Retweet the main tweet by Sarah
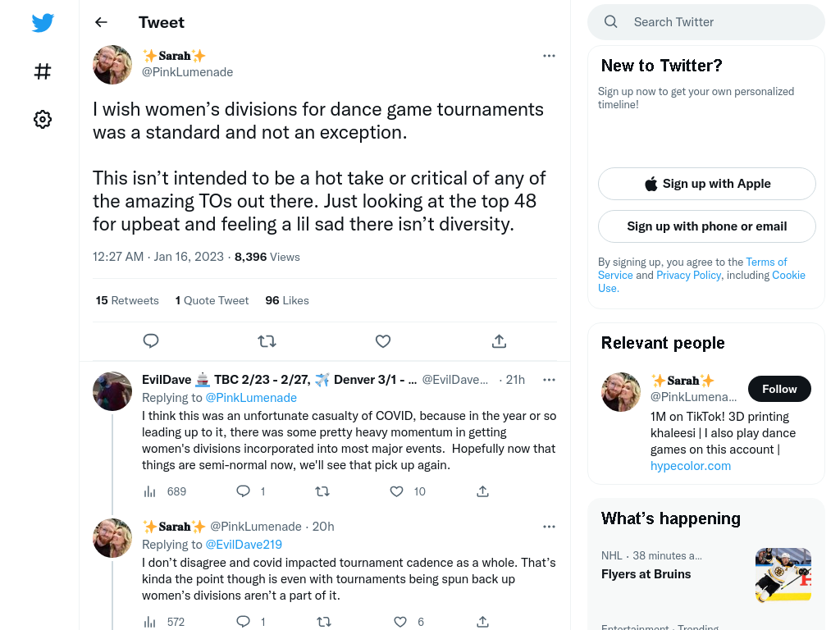The width and height of the screenshot is (840, 630). pyautogui.click(x=267, y=340)
